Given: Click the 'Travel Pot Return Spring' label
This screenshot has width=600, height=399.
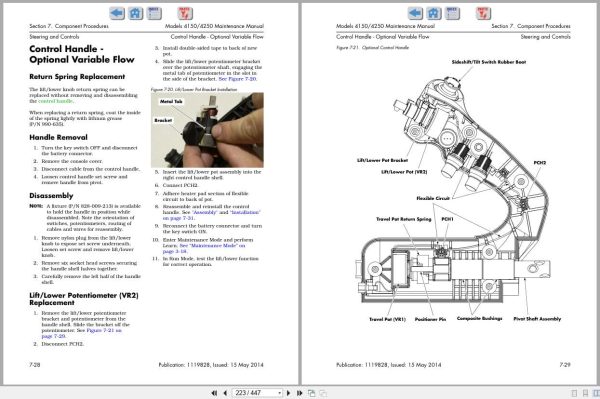Looking at the screenshot, I should pyautogui.click(x=404, y=219).
